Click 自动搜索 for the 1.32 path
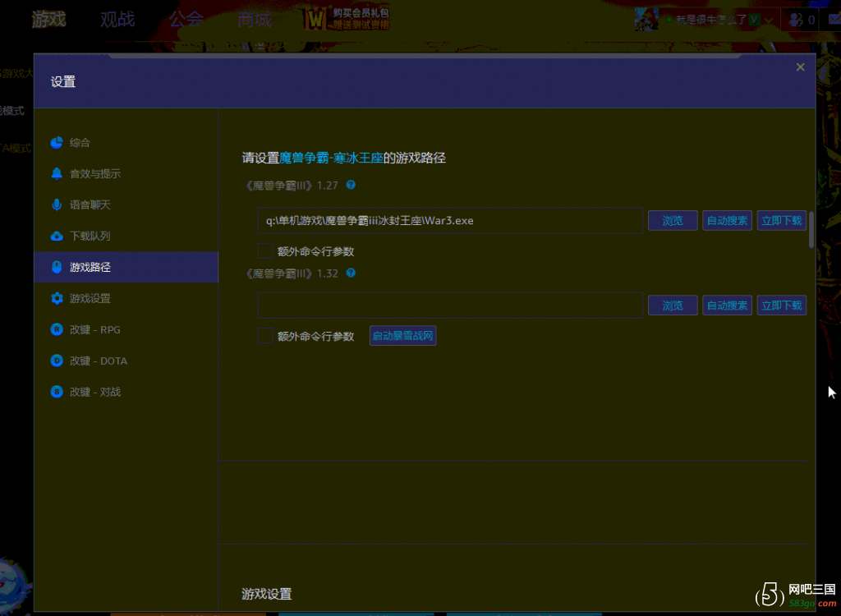The height and width of the screenshot is (616, 841). 728,306
